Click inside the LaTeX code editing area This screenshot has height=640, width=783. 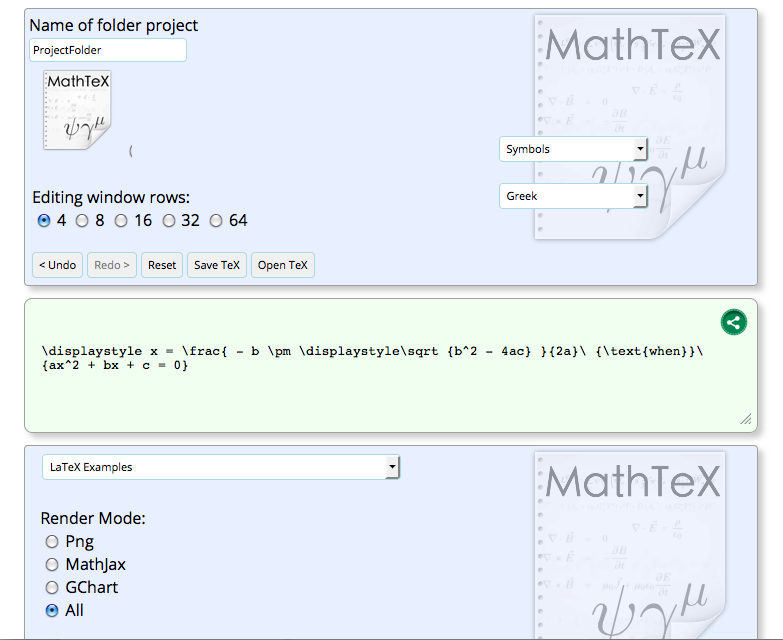391,365
